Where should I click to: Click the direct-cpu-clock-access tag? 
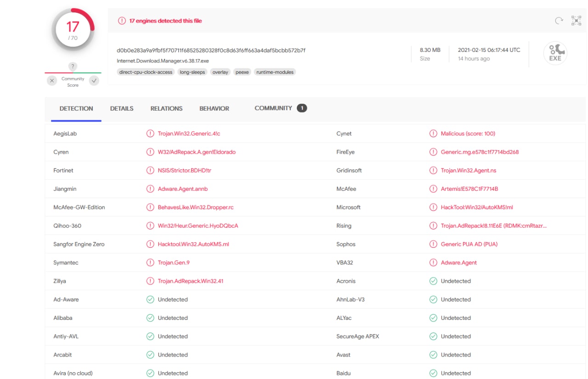146,72
